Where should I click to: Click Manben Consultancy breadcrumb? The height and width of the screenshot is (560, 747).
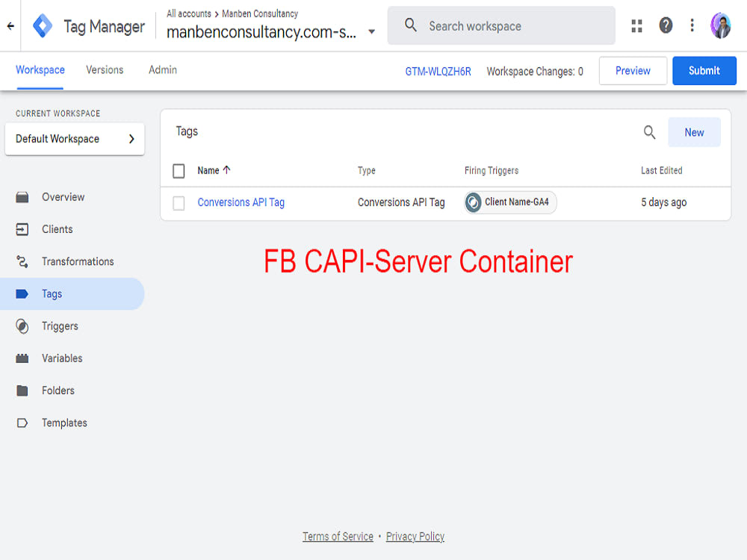pos(260,13)
